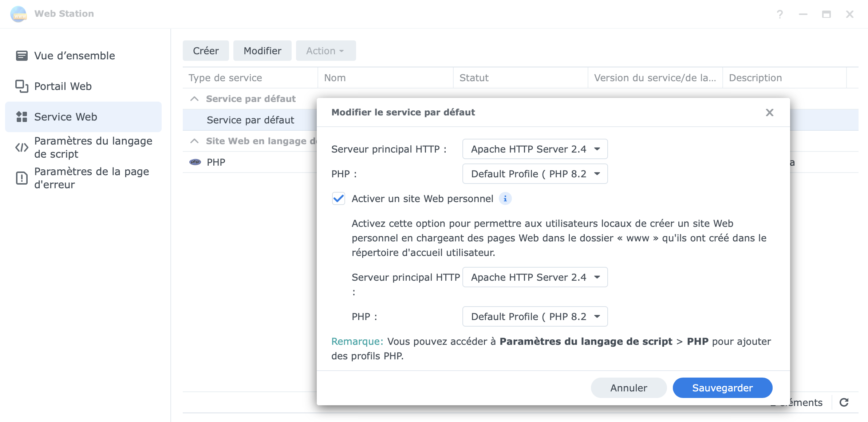
Task: Open top Serveur principal HTTP dropdown
Action: coord(534,149)
